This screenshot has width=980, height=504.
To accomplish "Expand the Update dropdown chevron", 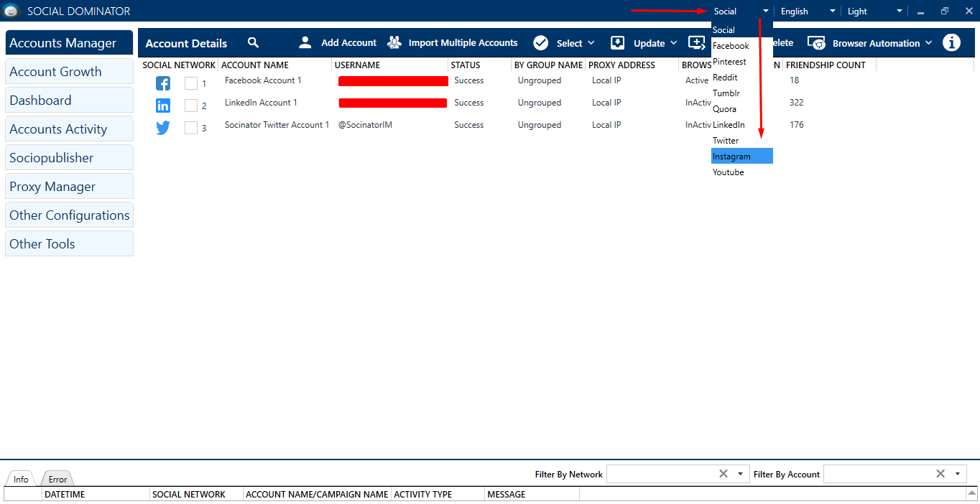I will (674, 43).
